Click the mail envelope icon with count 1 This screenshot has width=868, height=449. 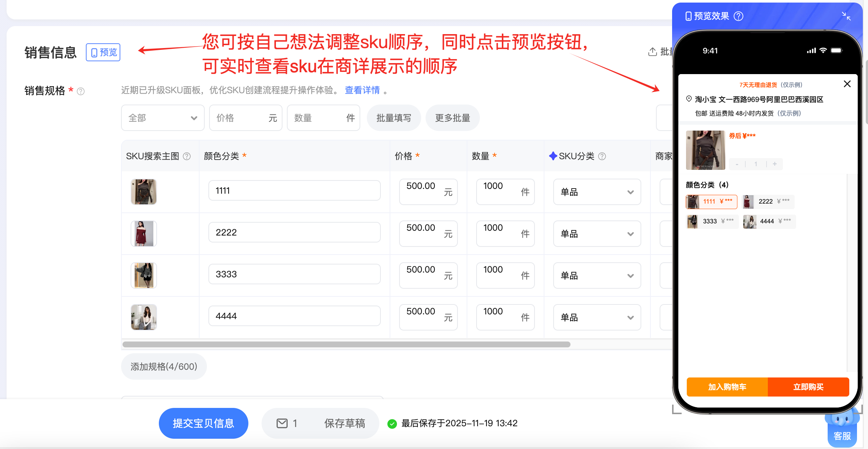click(282, 423)
